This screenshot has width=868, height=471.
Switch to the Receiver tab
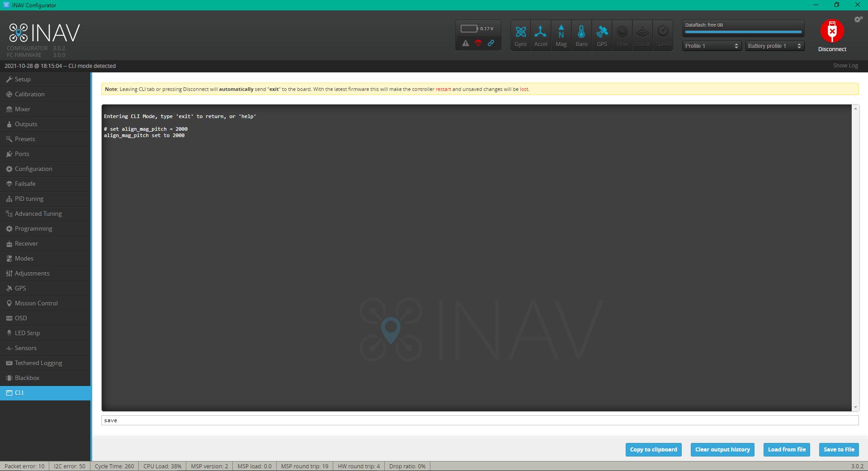[x=45, y=243]
